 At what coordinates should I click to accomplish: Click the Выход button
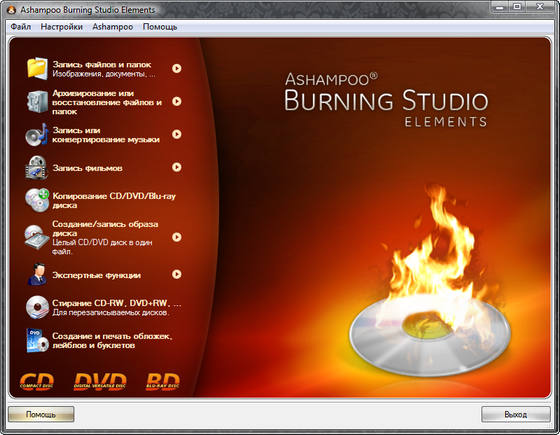(516, 414)
